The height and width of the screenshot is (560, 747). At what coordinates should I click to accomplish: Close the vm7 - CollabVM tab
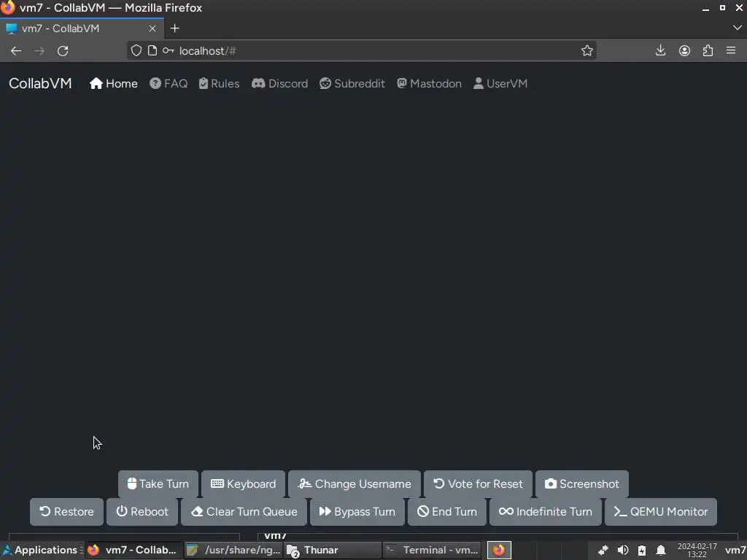pos(152,28)
